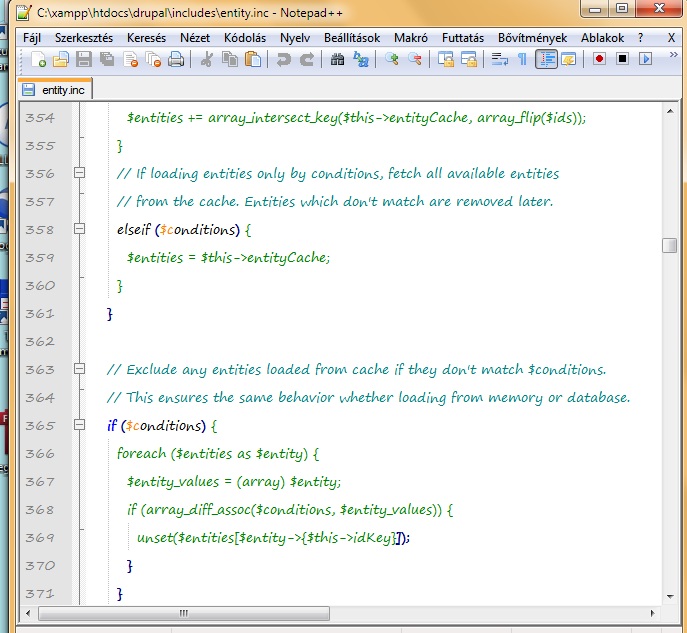The width and height of the screenshot is (687, 633).
Task: Click the 'unset($entities[...' code line
Action: 273,538
